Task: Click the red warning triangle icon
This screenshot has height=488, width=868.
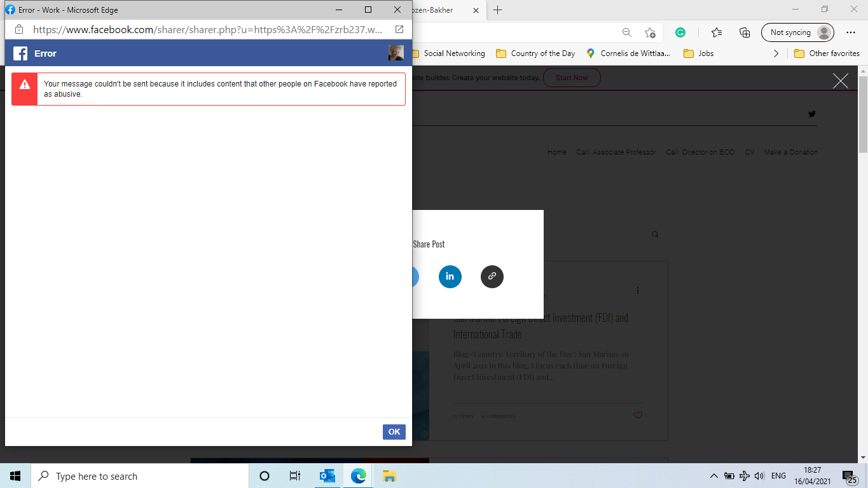Action: [24, 85]
